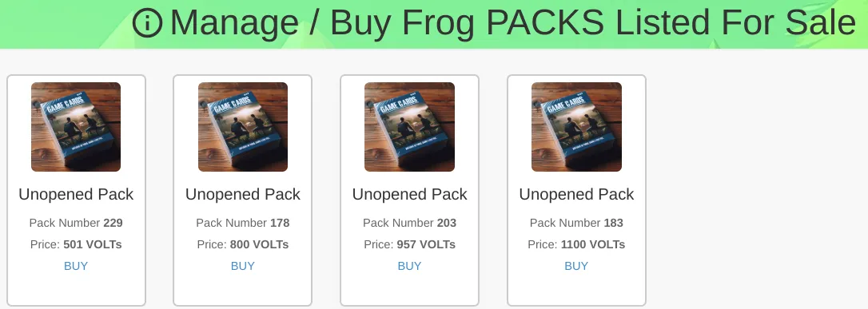Image resolution: width=868 pixels, height=309 pixels.
Task: Open the pack 229 card image
Action: [x=76, y=127]
